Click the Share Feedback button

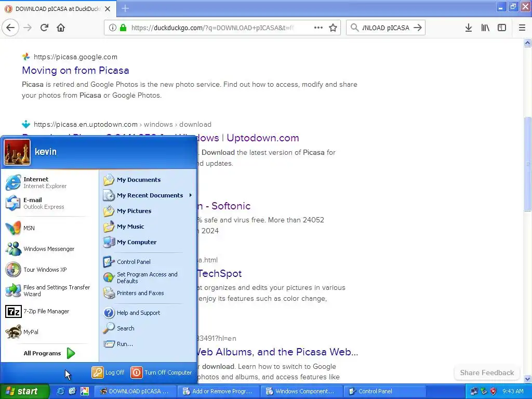coord(487,373)
